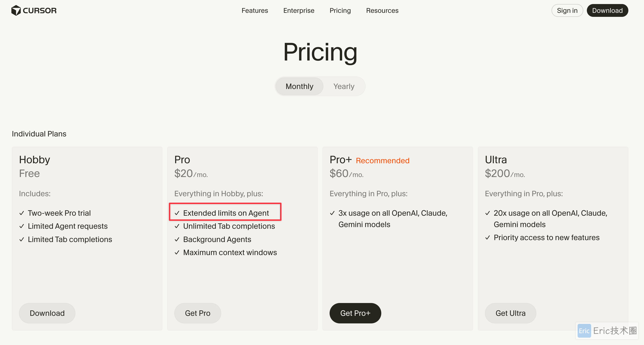
Task: Click checkmark beside Maximum context windows
Action: click(x=177, y=252)
